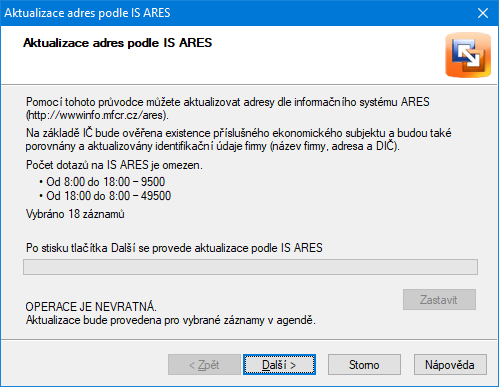The height and width of the screenshot is (387, 499).
Task: Click the 'Na základě IČ bude ověřena' paragraph
Action: (x=239, y=140)
